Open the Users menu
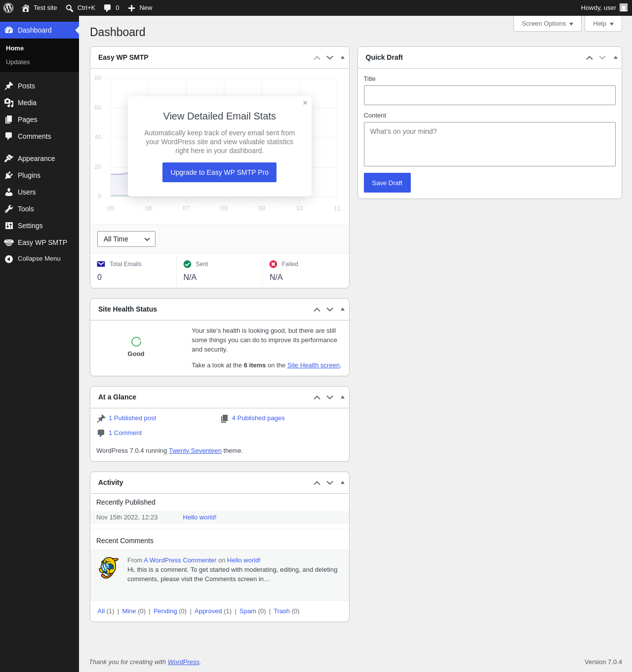 pos(39,192)
